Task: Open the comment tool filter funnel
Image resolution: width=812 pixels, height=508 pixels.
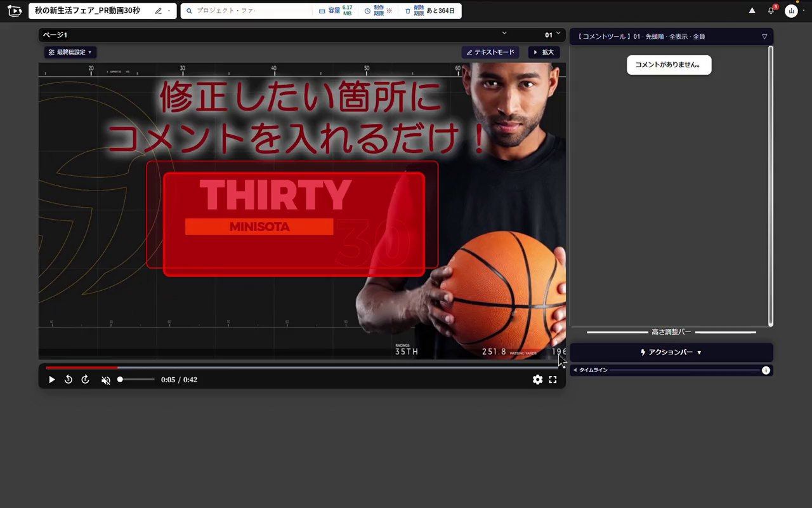Action: pyautogui.click(x=764, y=37)
